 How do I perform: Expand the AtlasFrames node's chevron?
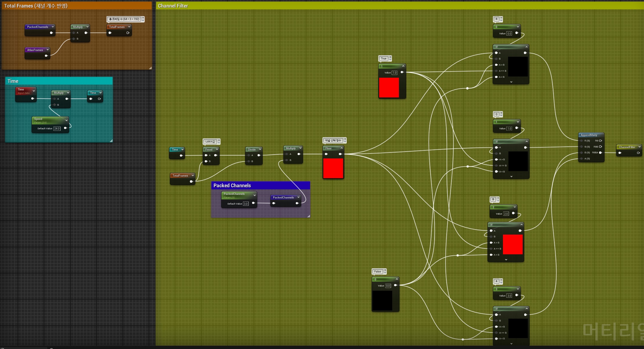[48, 50]
